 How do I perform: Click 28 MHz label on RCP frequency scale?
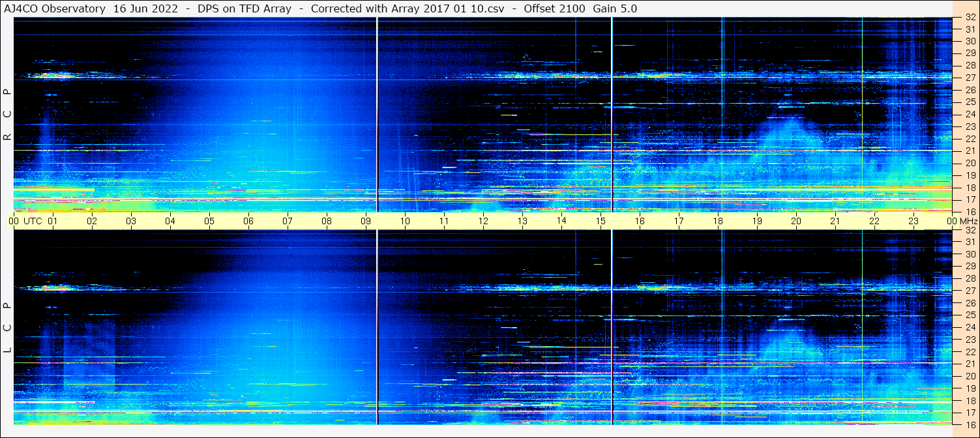click(970, 65)
